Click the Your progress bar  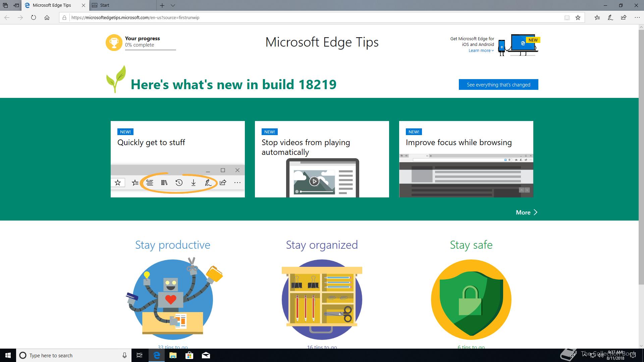(x=150, y=50)
